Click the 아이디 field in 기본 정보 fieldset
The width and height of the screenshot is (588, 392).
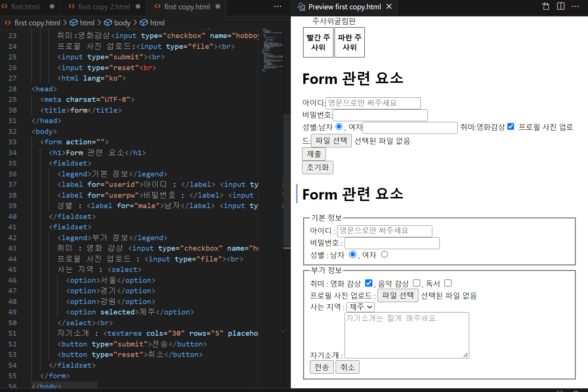[385, 231]
